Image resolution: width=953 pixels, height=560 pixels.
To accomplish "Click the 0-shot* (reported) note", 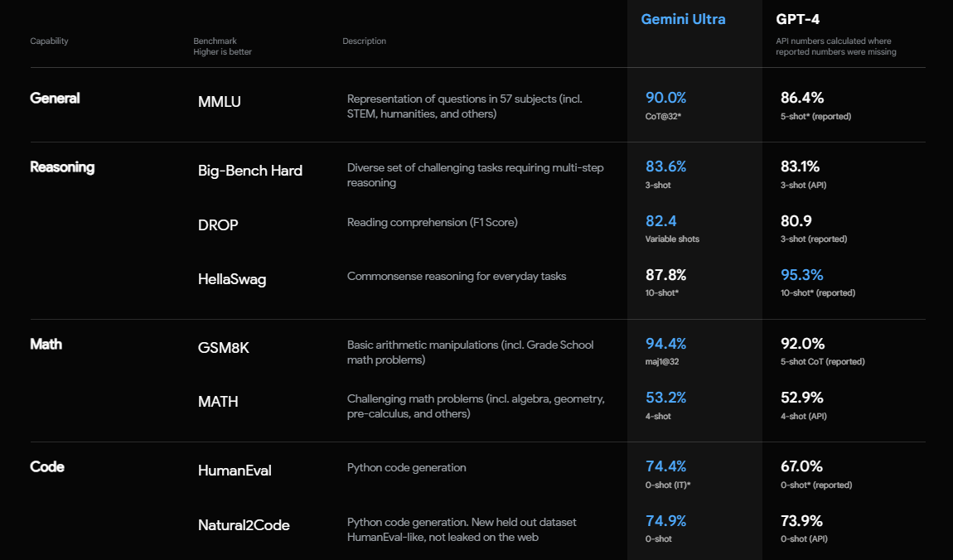I will (816, 485).
